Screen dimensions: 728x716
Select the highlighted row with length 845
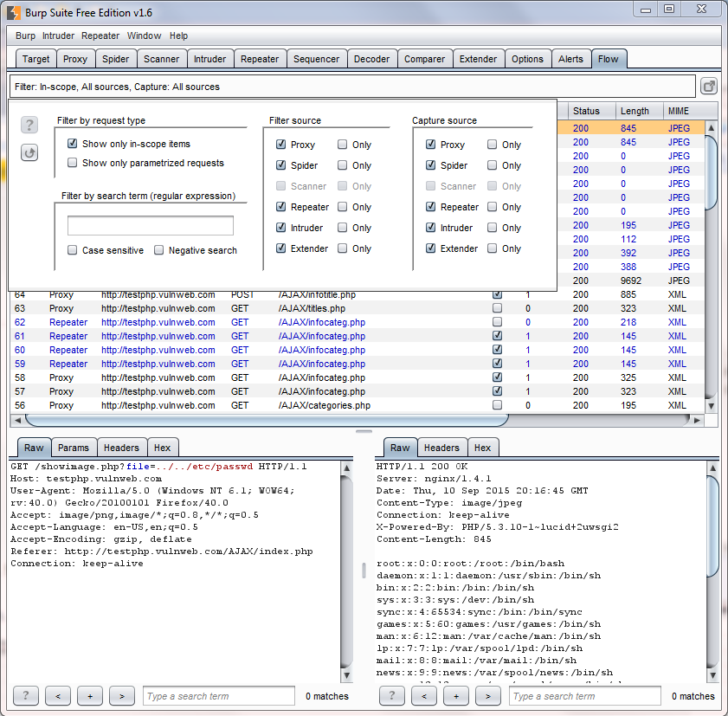coord(630,128)
